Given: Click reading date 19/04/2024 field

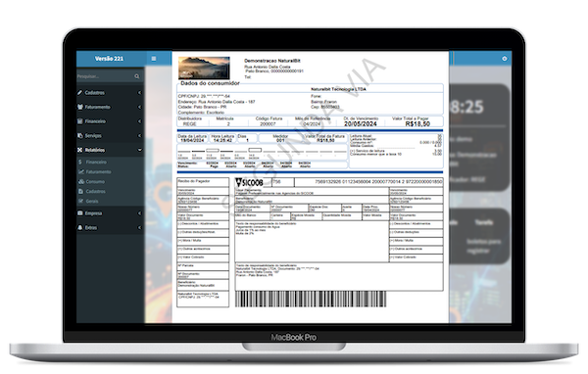Looking at the screenshot, I should coord(192,140).
